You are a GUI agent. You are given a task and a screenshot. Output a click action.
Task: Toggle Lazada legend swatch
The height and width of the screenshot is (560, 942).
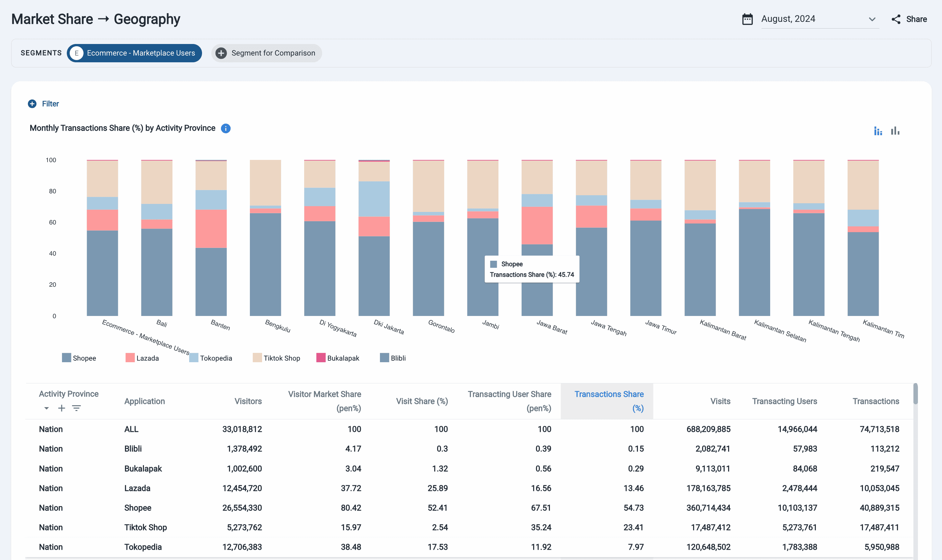130,358
